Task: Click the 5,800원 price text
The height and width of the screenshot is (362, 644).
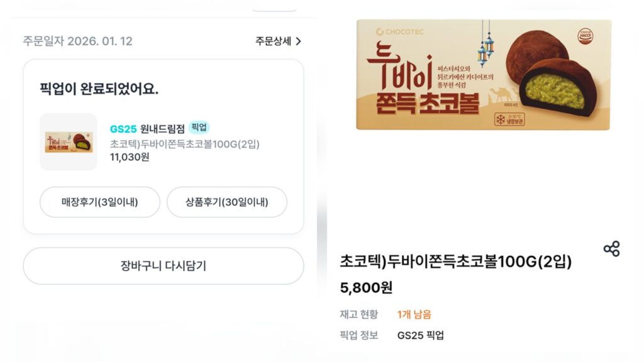Action: click(x=365, y=290)
